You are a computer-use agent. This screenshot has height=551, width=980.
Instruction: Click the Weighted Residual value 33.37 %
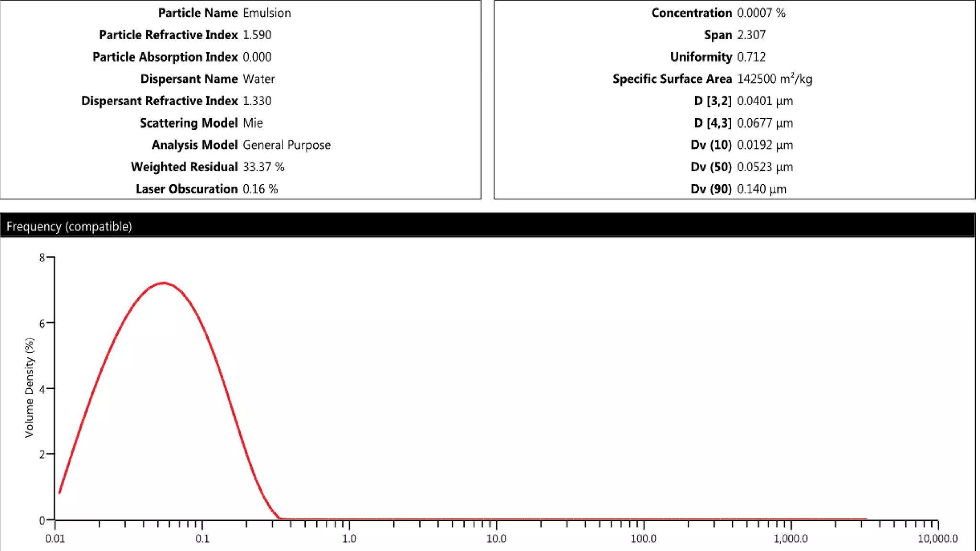(263, 167)
